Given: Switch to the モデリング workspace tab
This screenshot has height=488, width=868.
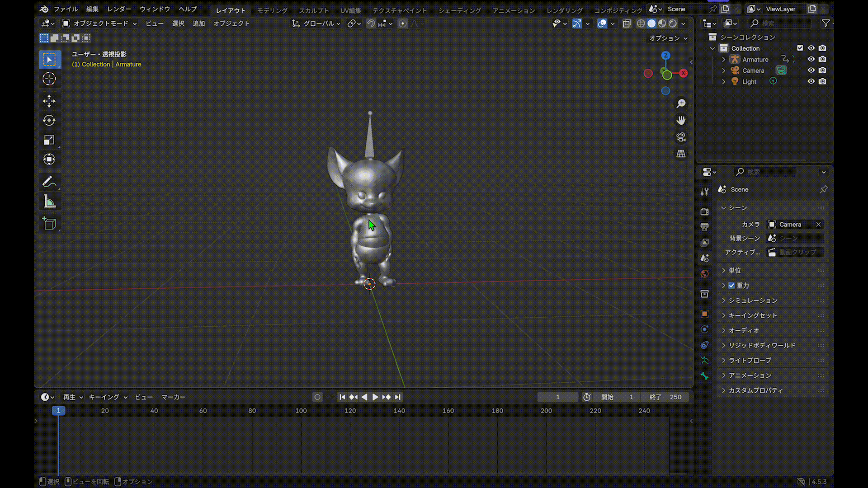Looking at the screenshot, I should coord(272,10).
